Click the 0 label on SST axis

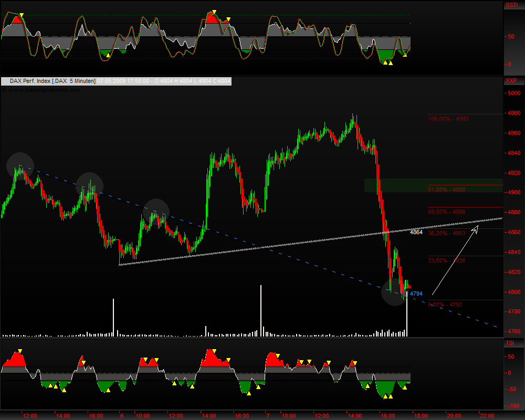pyautogui.click(x=510, y=64)
